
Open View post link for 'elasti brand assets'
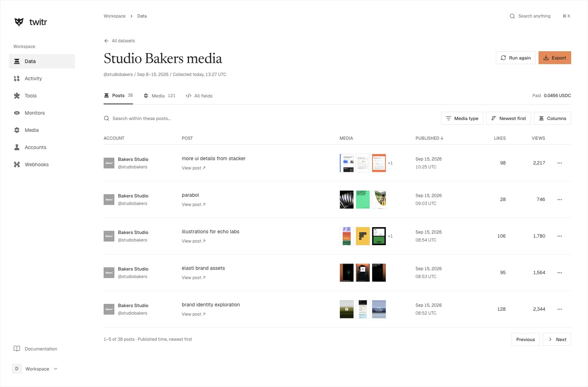tap(194, 278)
